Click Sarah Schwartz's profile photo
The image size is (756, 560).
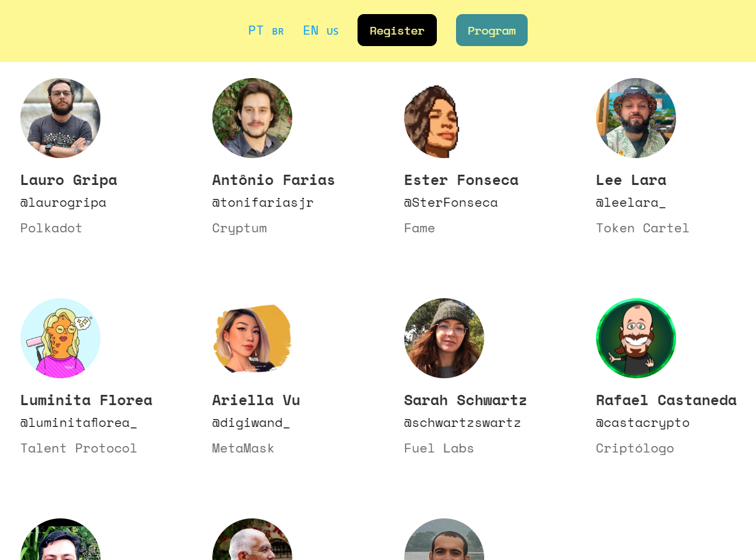(x=444, y=338)
